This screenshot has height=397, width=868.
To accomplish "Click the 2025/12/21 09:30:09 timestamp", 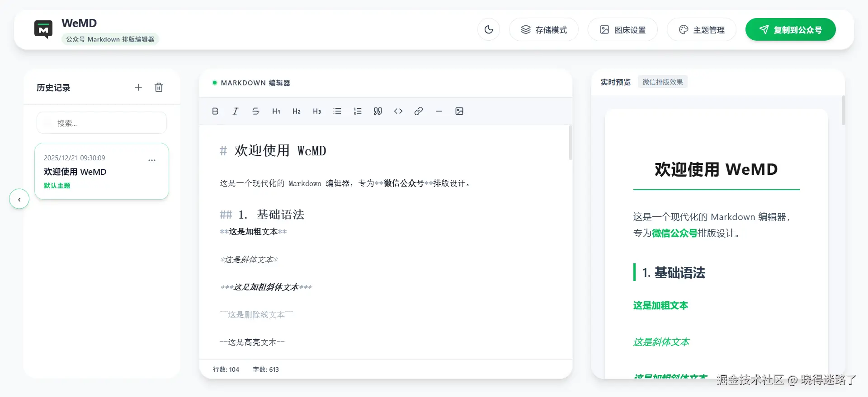I will 75,158.
